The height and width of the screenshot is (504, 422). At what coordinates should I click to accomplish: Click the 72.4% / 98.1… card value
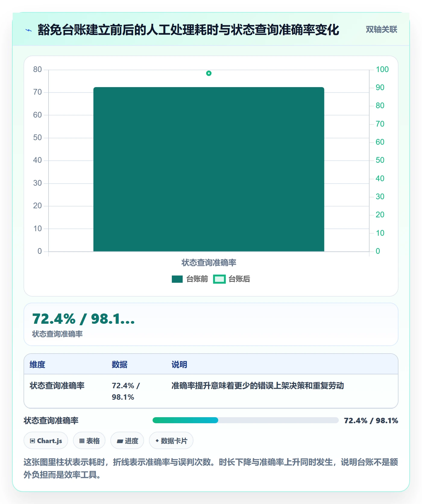[83, 319]
